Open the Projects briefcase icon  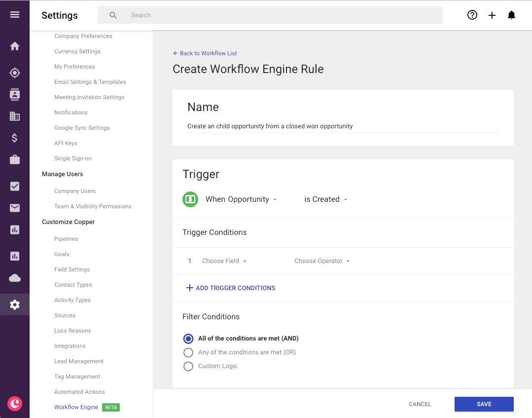[x=15, y=159]
